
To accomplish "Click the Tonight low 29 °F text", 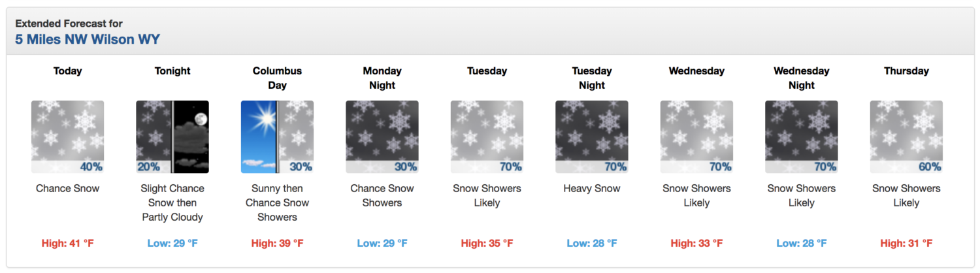I will pos(172,244).
